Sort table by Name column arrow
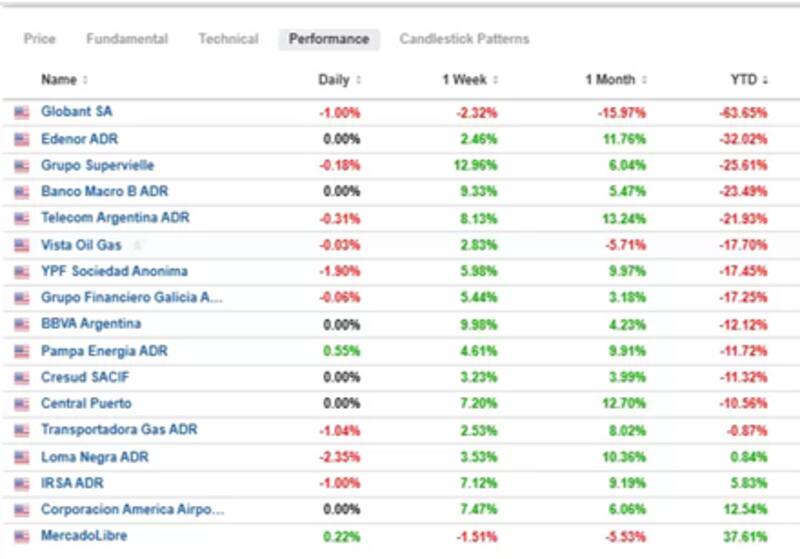The height and width of the screenshot is (559, 800). pos(85,80)
